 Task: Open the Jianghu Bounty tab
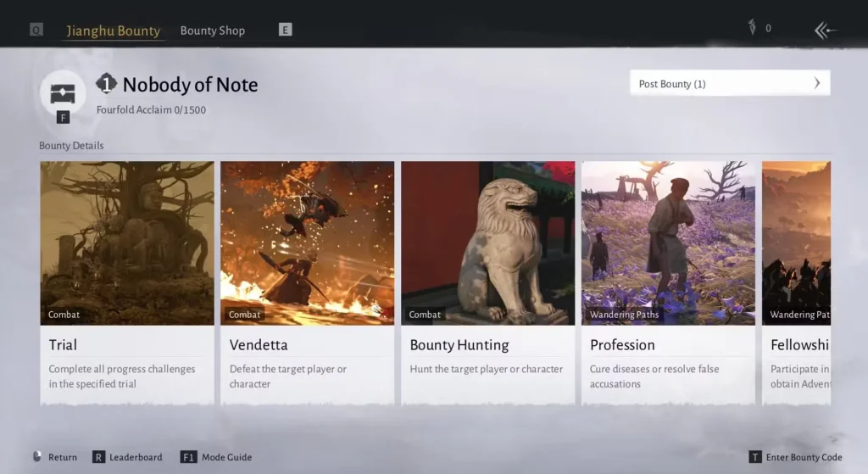tap(113, 31)
